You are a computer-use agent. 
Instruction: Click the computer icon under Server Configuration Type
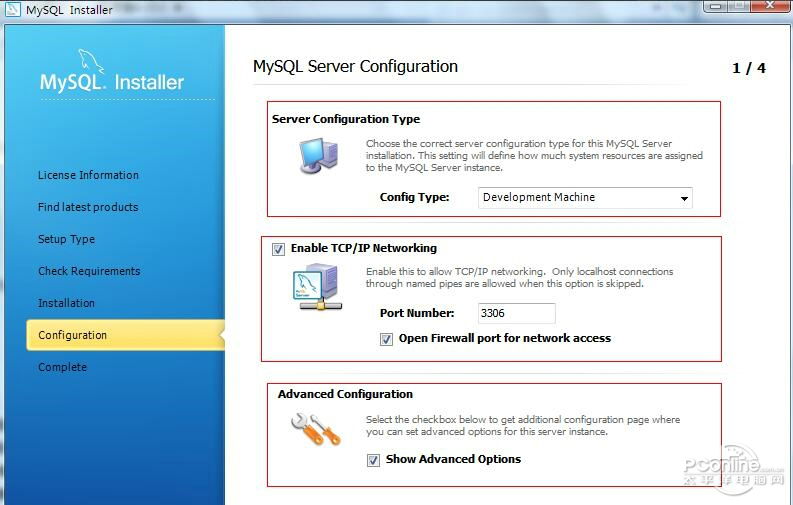319,156
